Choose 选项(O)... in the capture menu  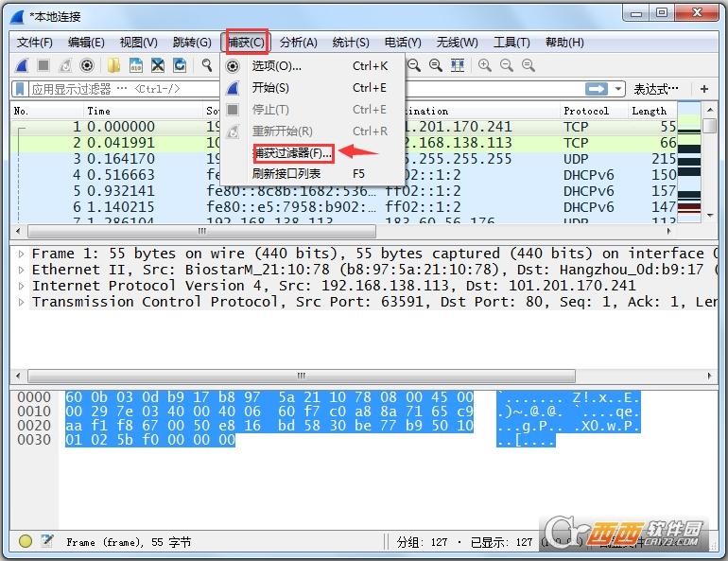pyautogui.click(x=312, y=66)
